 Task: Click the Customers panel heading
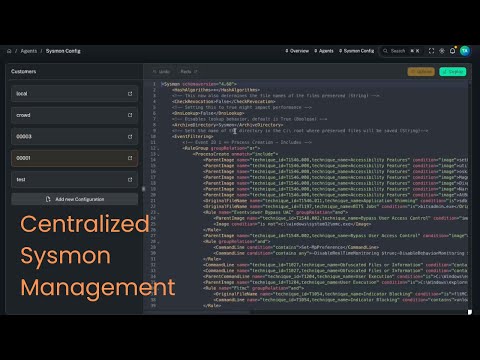(24, 71)
